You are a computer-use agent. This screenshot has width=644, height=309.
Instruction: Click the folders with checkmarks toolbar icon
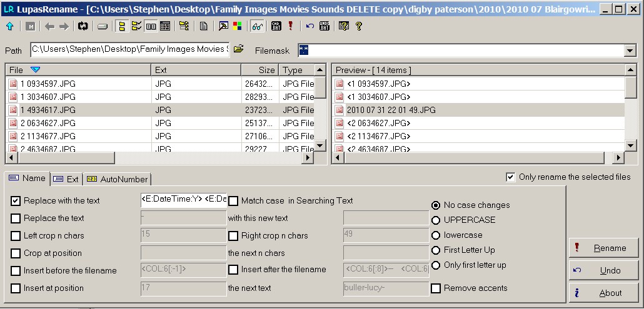136,27
